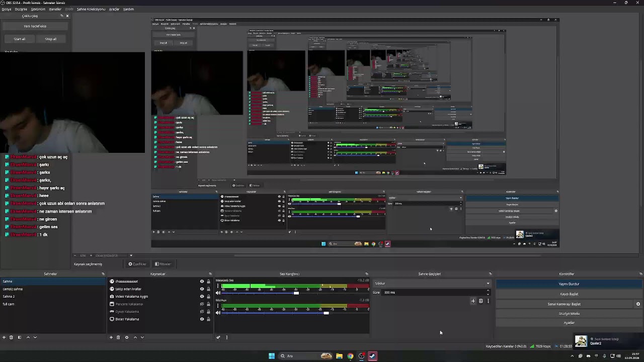Increase transition duration with the up stepper
644x362 pixels.
pyautogui.click(x=488, y=291)
